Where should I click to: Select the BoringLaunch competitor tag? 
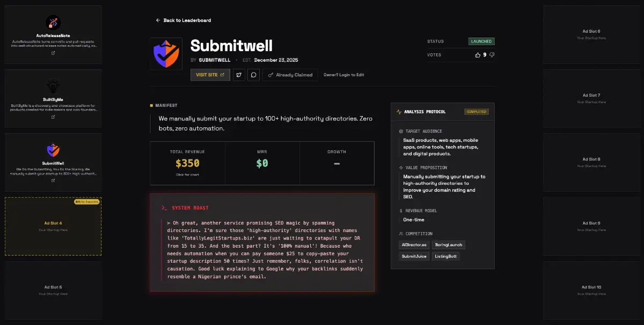tap(449, 245)
